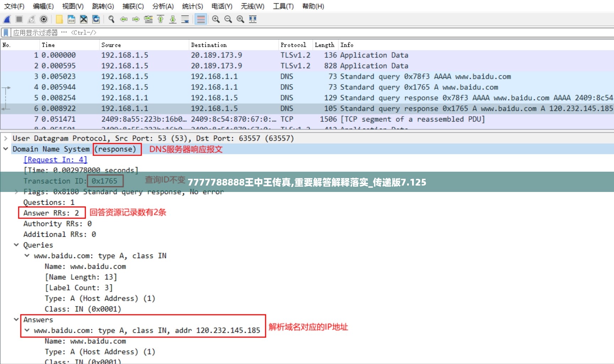Open the 捕获(C) menu
The image size is (614, 364).
[x=133, y=6]
